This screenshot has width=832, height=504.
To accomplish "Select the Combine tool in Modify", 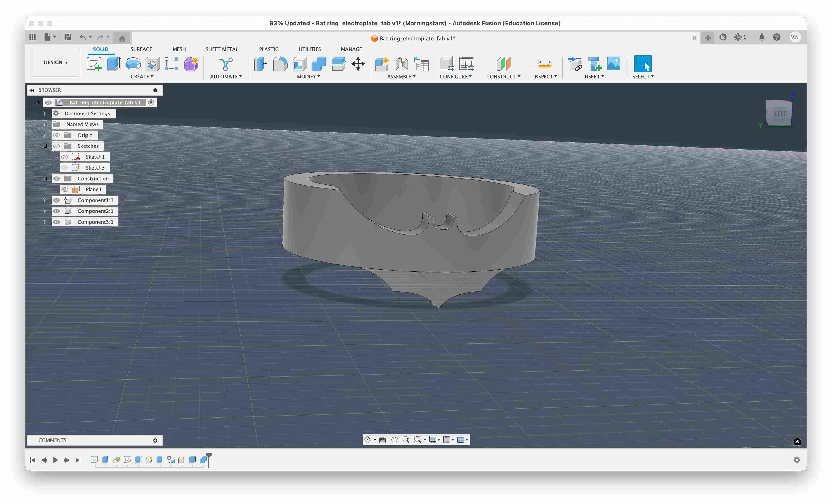I will [x=319, y=64].
